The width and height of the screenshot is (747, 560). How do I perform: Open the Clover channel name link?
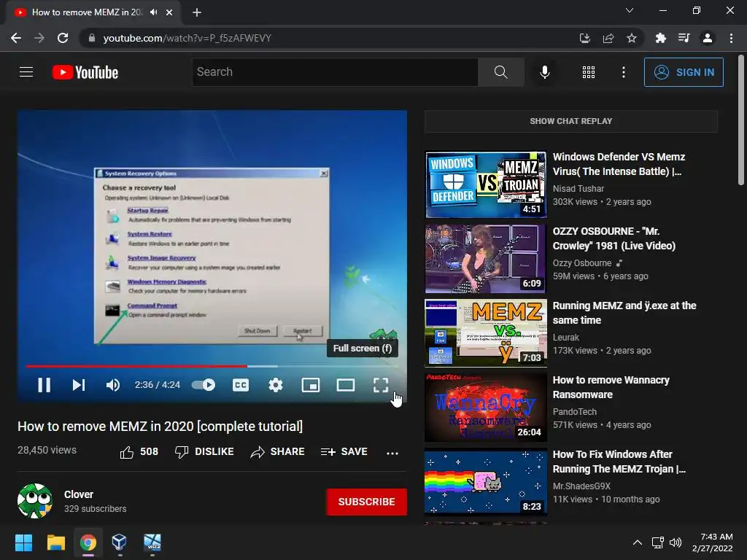coord(79,494)
